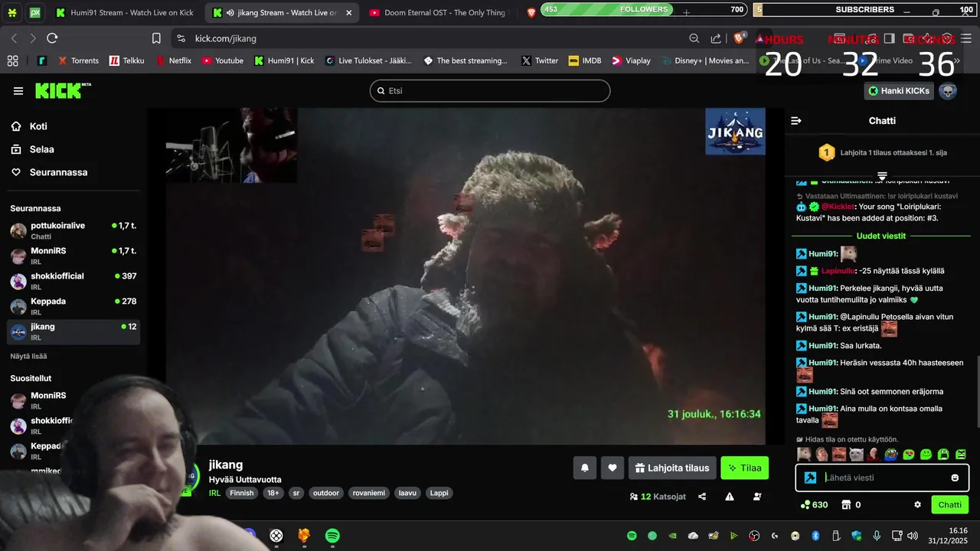Open Keppada followed channel with 278 viewers
This screenshot has height=551, width=980.
[x=73, y=306]
